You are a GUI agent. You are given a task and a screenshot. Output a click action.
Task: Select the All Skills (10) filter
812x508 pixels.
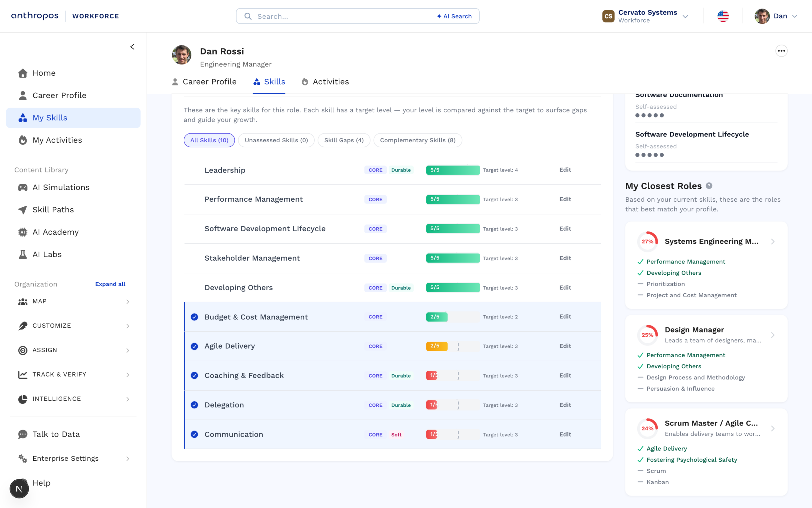209,140
